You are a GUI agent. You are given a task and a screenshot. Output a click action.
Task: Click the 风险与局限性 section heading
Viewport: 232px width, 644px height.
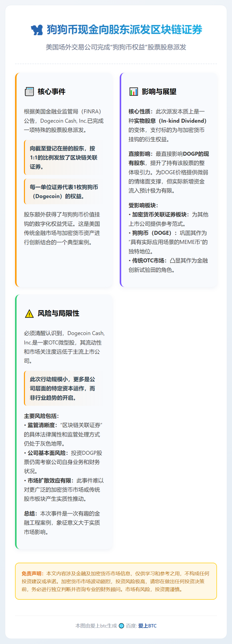58,313
